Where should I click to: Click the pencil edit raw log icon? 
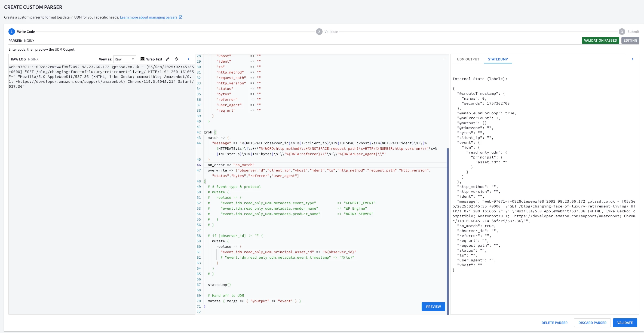pyautogui.click(x=168, y=59)
